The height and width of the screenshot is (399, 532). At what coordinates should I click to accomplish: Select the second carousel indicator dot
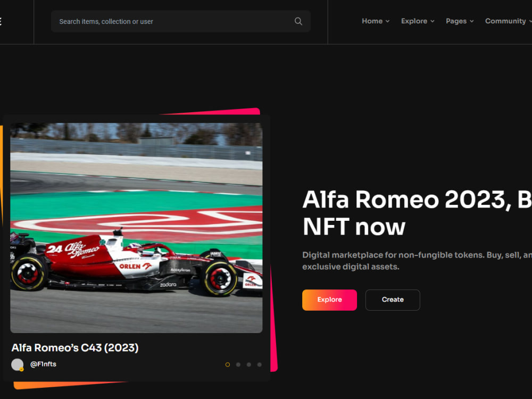click(238, 364)
